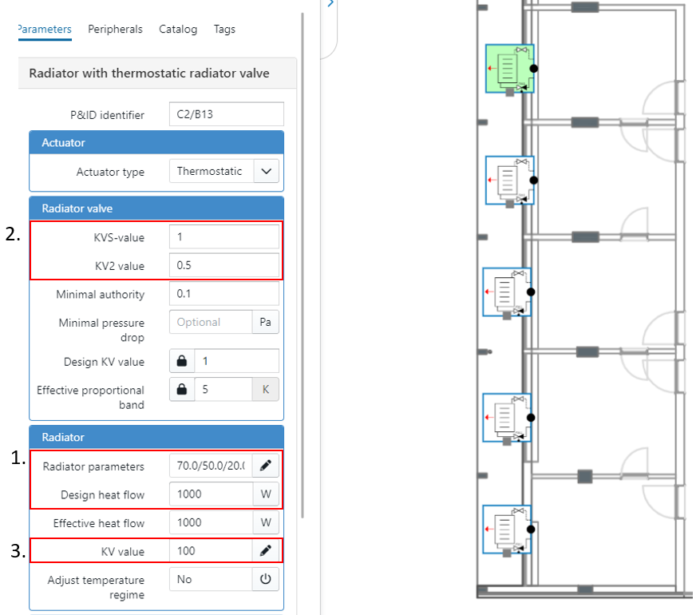This screenshot has height=615, width=700.
Task: Click the Minimal authority input field
Action: click(x=224, y=294)
